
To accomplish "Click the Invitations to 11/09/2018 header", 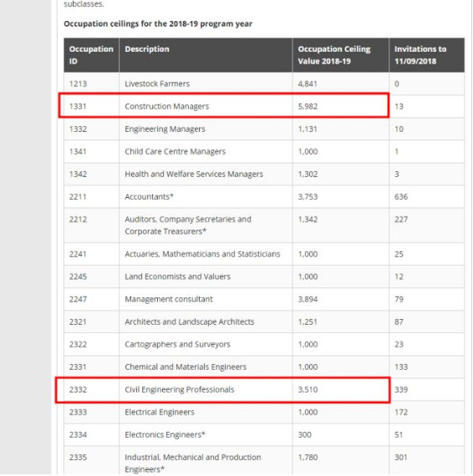I will pyautogui.click(x=426, y=55).
